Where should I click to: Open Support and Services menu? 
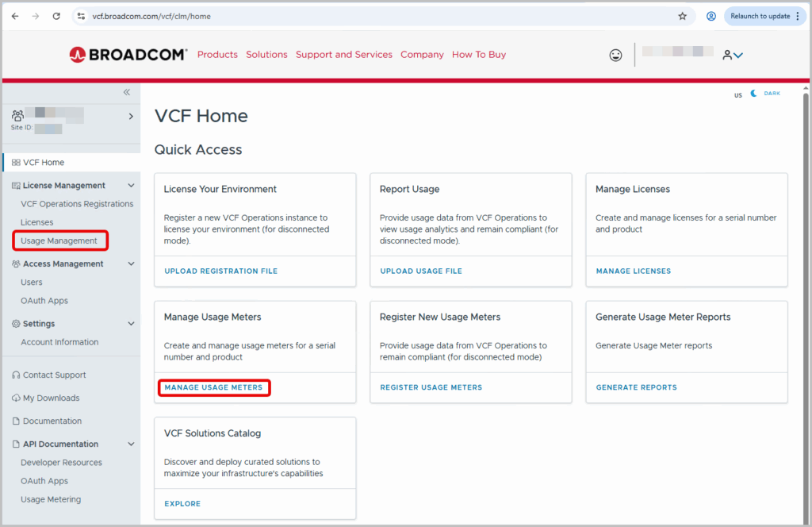344,55
